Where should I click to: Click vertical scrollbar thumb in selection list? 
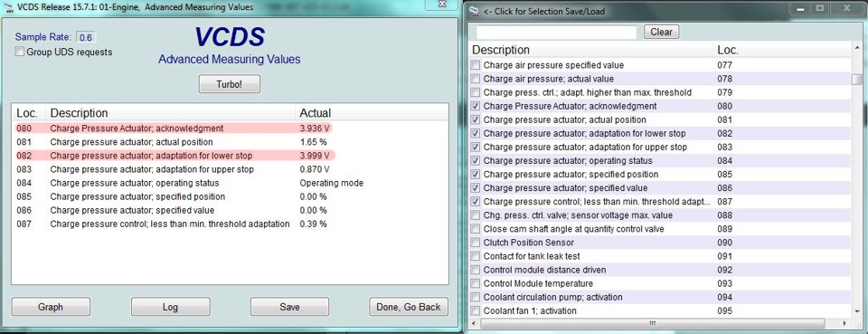(856, 80)
